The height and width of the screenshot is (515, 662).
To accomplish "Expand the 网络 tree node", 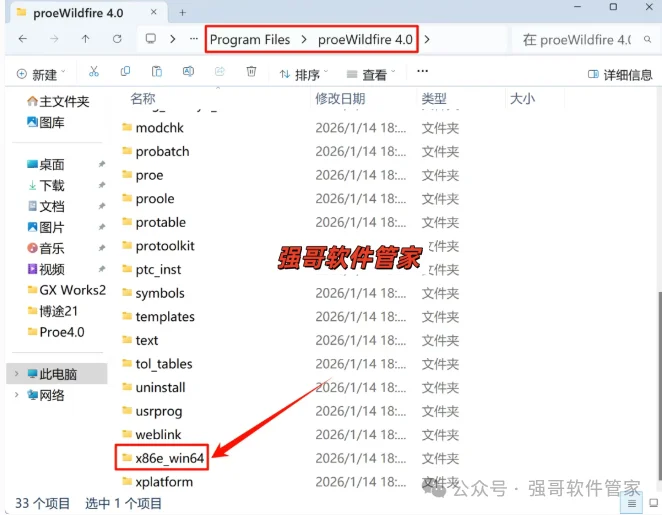I will 16,395.
